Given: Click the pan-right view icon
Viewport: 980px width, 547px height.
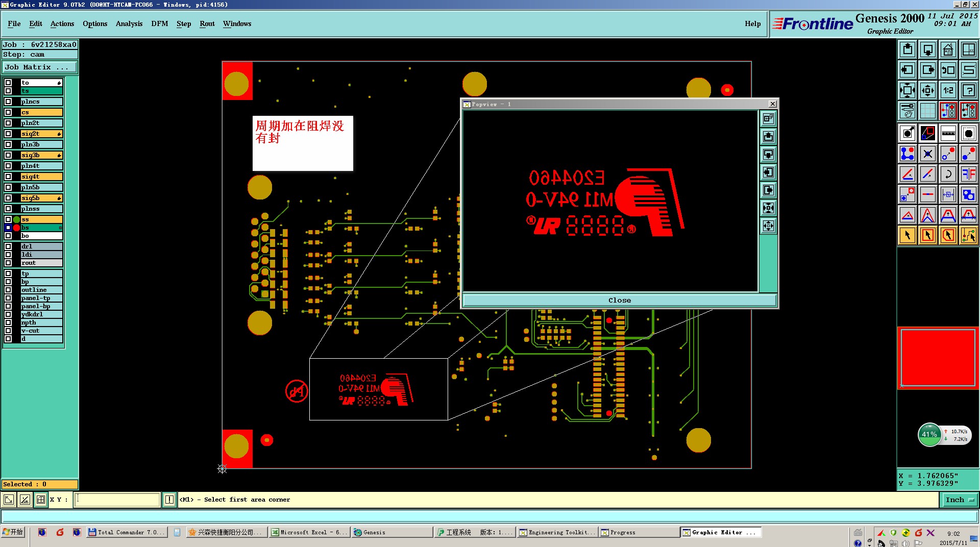Looking at the screenshot, I should coord(928,70).
